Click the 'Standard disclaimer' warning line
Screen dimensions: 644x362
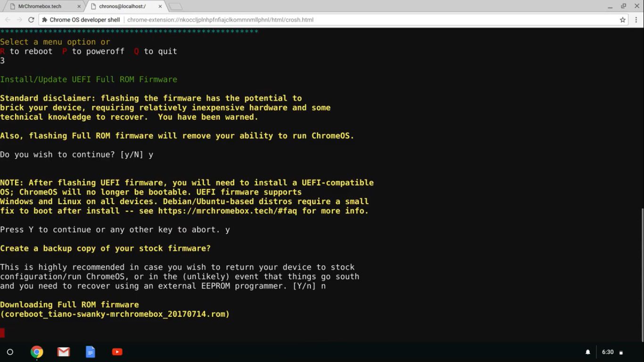(151, 98)
